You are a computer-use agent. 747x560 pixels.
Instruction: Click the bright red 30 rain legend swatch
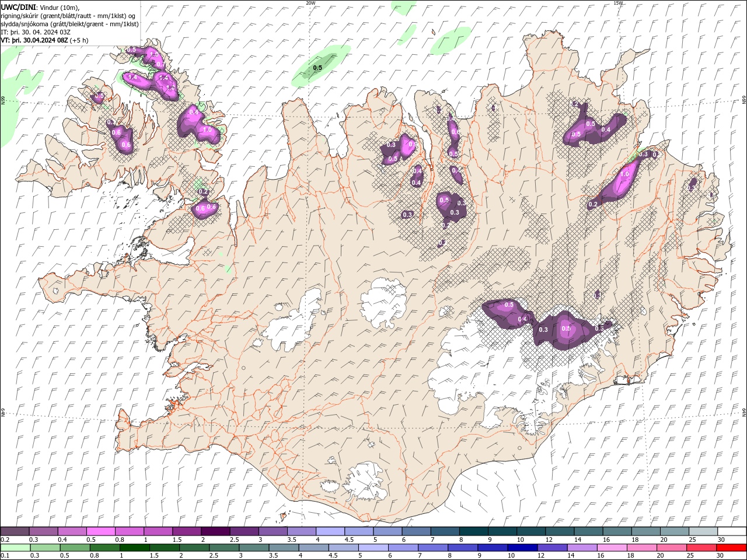tap(731, 548)
